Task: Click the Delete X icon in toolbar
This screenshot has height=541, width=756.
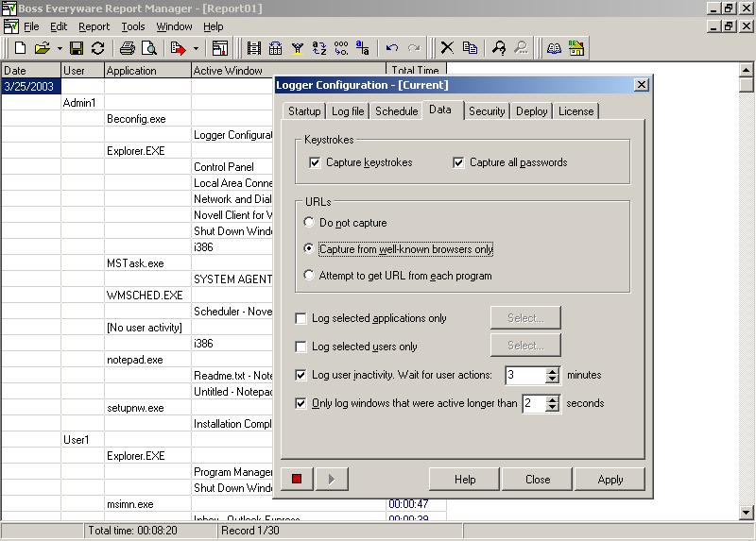Action: click(x=447, y=48)
